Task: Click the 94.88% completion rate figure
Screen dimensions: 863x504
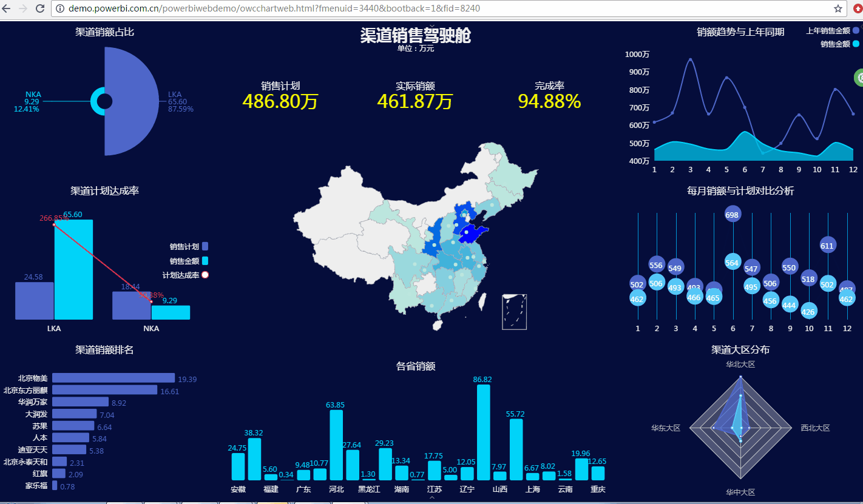Action: coord(549,101)
